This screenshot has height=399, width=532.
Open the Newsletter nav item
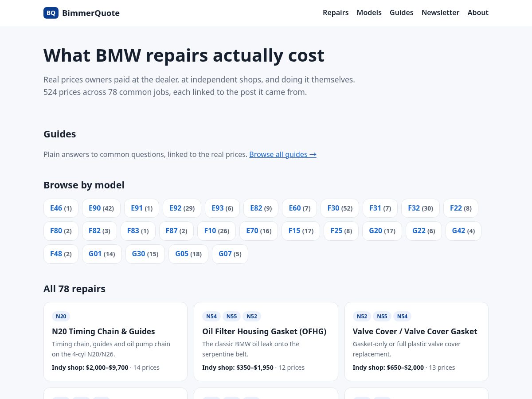coord(440,12)
